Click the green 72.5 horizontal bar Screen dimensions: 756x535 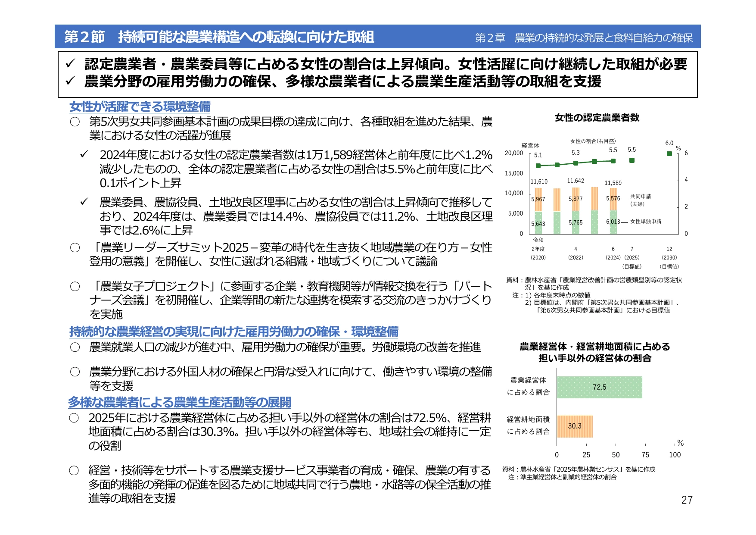coord(599,387)
